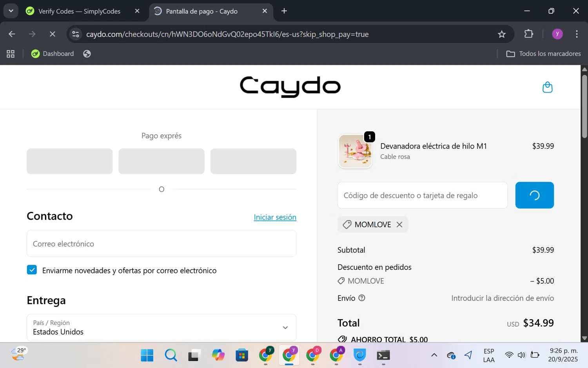
Task: Focus the discount code input field
Action: pos(423,195)
